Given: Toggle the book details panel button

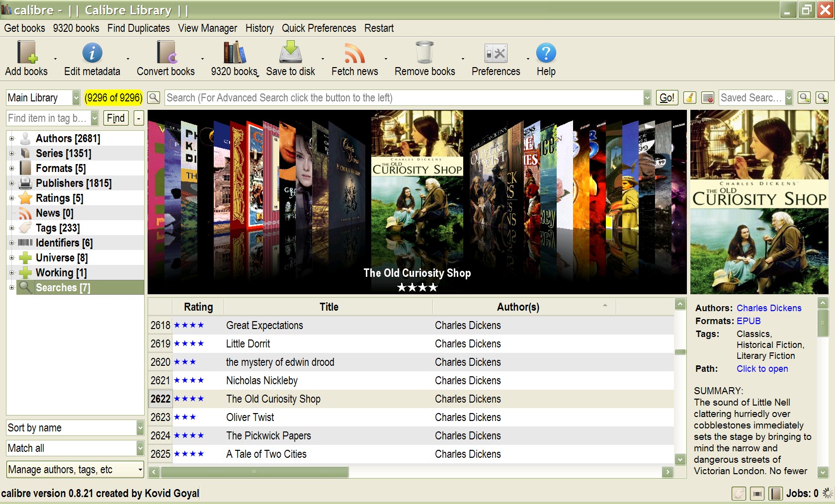Looking at the screenshot, I should click(x=775, y=494).
